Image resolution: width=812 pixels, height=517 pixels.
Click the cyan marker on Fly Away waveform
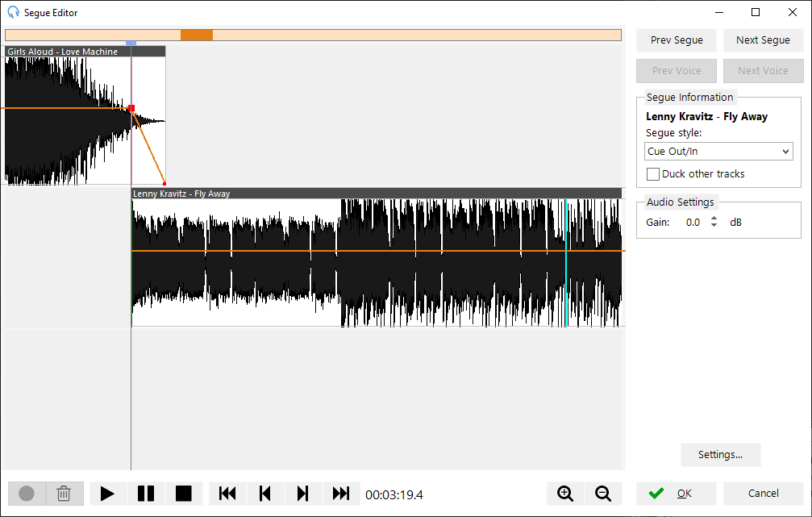pos(566,263)
